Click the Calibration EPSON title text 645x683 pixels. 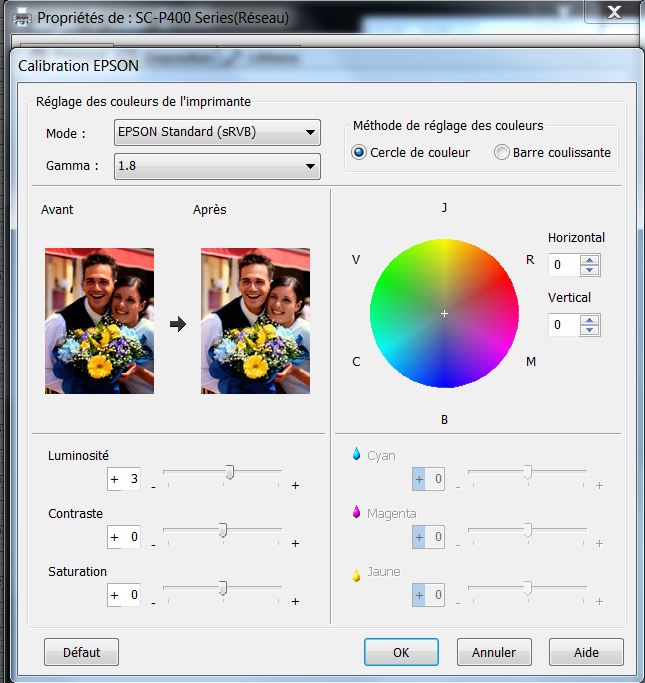click(x=78, y=66)
